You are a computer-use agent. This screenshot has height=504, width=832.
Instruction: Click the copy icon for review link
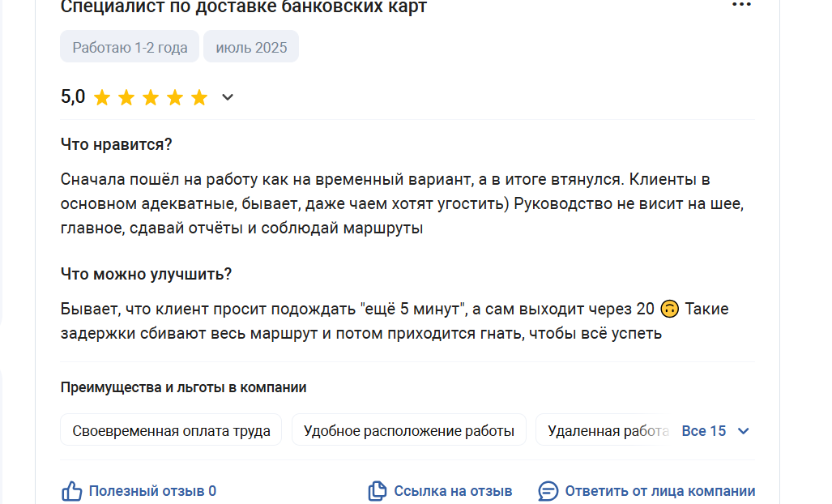pos(378,491)
